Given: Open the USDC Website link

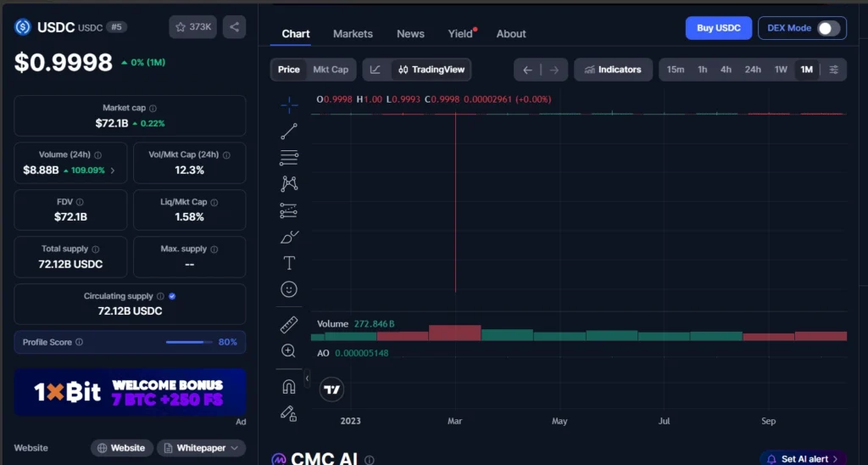Looking at the screenshot, I should 121,448.
